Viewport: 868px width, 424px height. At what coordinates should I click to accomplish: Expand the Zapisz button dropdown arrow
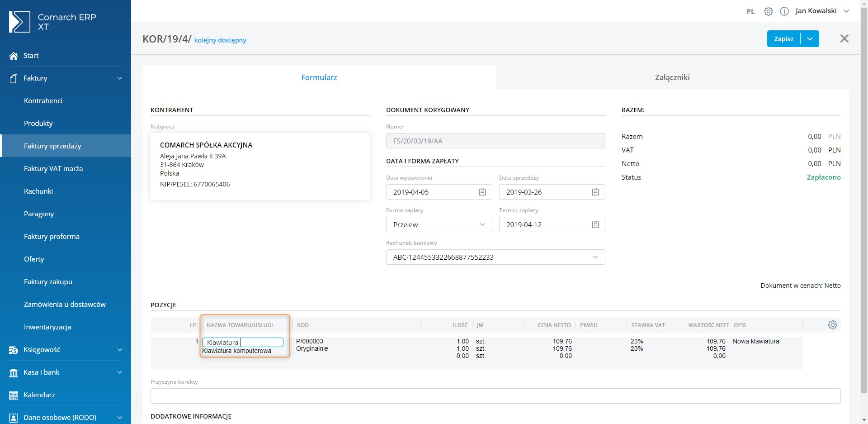click(x=810, y=39)
